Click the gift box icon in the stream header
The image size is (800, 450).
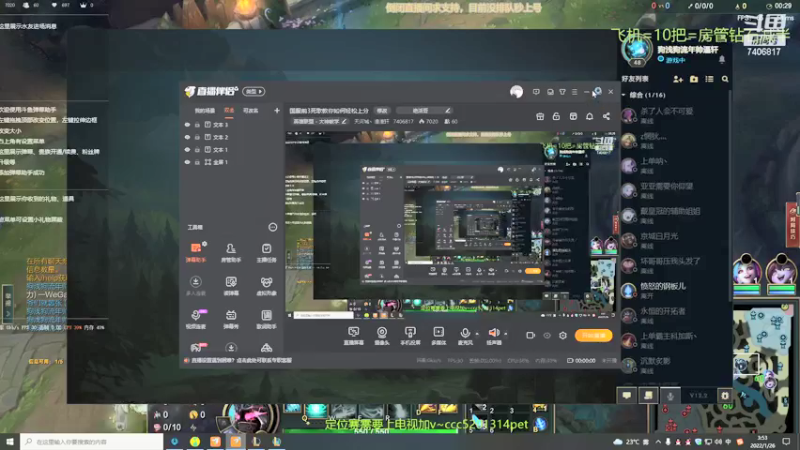coord(540,116)
